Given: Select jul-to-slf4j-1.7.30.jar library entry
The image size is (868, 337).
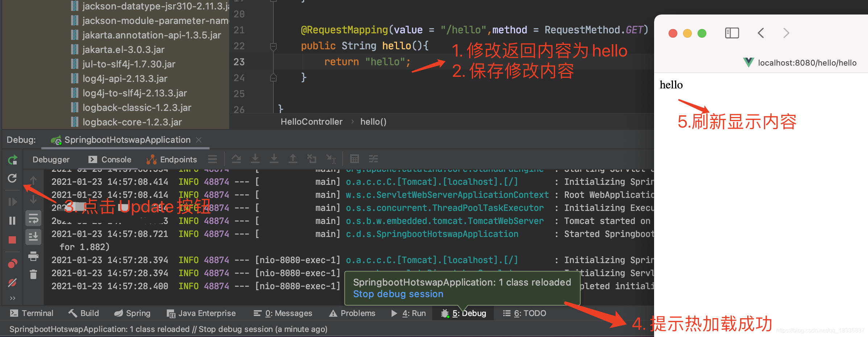Looking at the screenshot, I should tap(129, 64).
